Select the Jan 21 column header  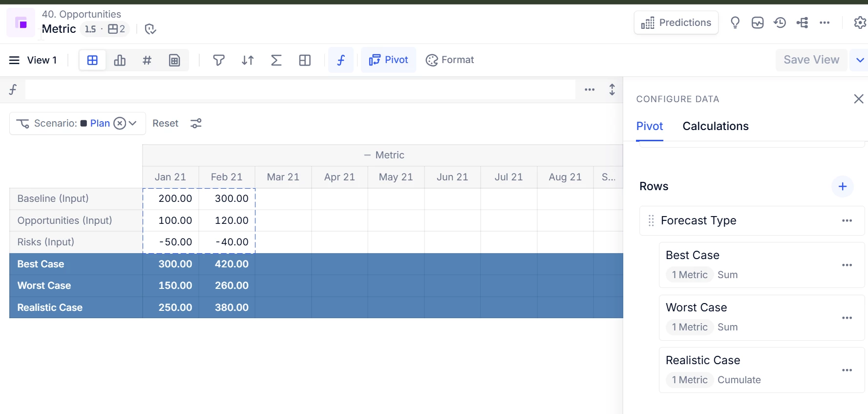coord(170,177)
